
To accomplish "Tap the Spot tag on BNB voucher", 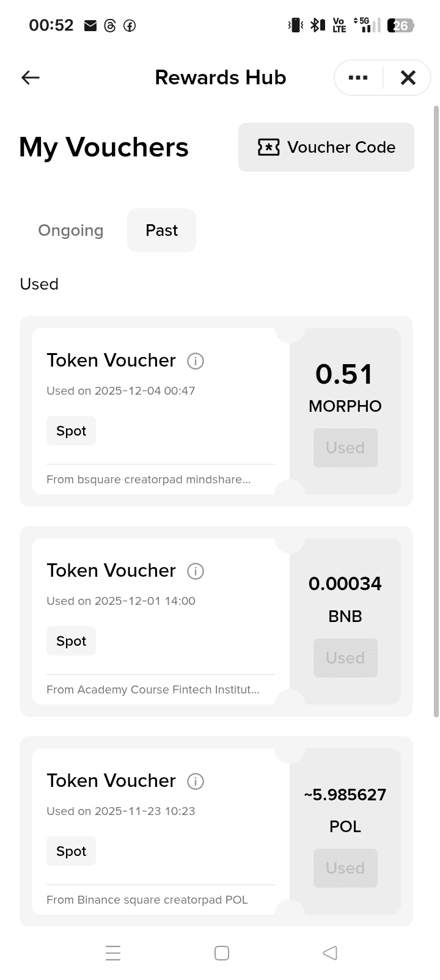I will tap(71, 641).
